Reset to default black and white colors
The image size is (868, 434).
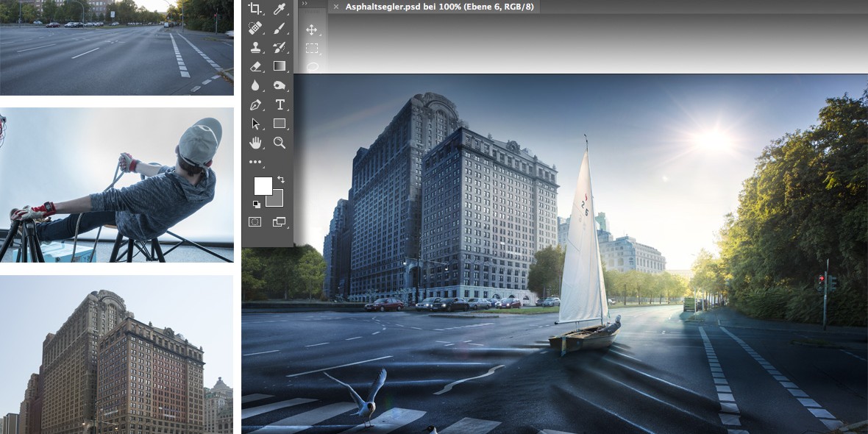(256, 204)
